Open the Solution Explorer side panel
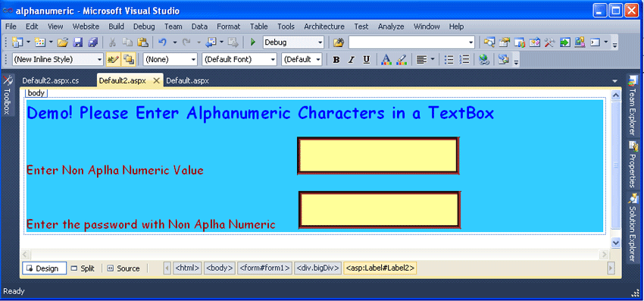644x301 pixels. (x=633, y=227)
